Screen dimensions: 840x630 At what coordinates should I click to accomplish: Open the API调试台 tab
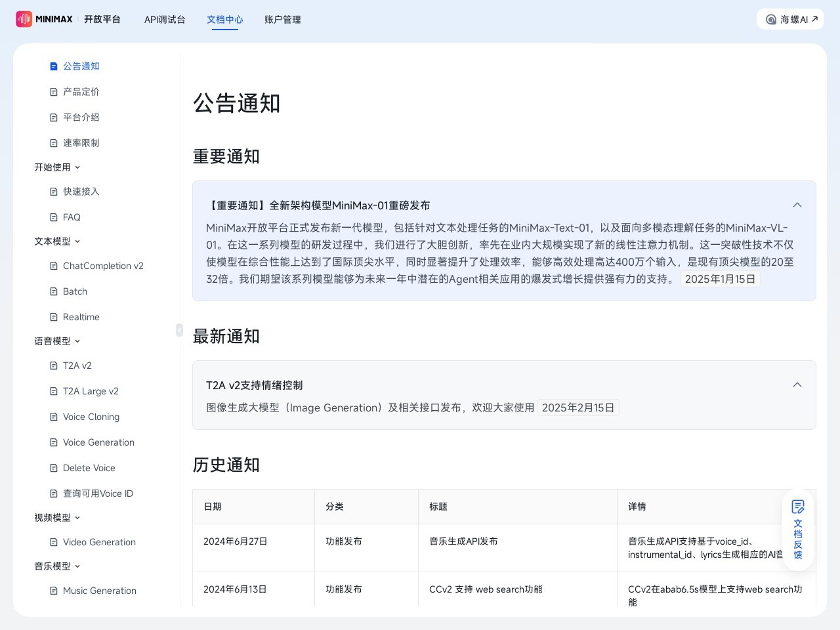165,20
